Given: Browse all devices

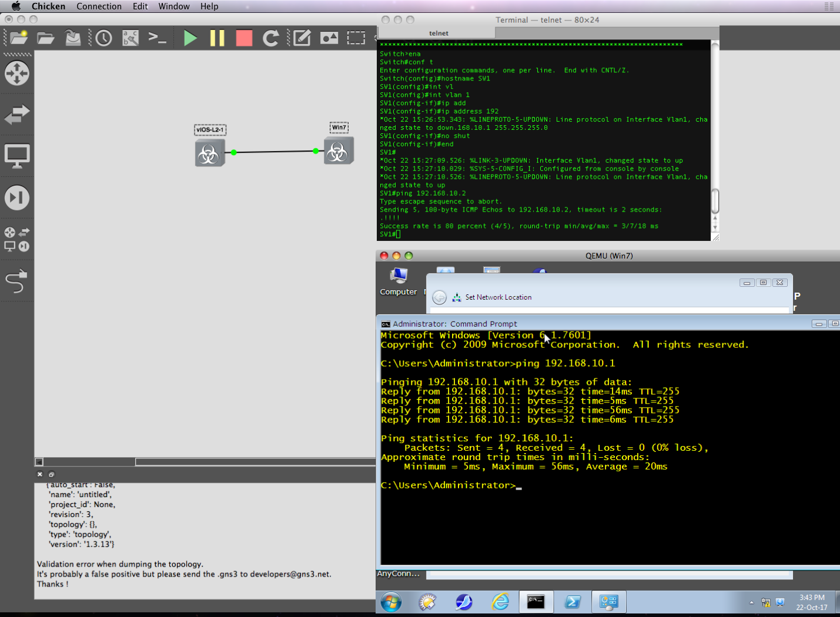Looking at the screenshot, I should click(16, 239).
